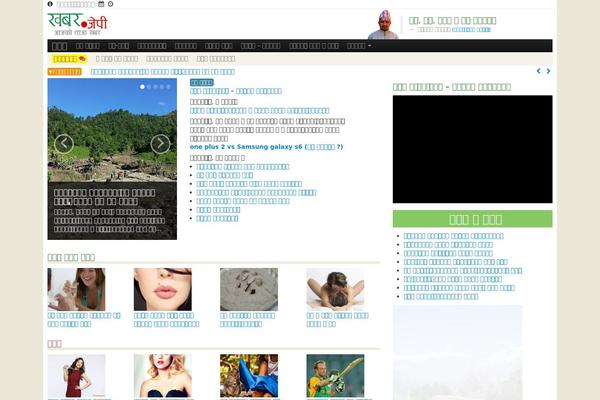
Task: Open the laughing woman thumbnail
Action: (x=77, y=289)
